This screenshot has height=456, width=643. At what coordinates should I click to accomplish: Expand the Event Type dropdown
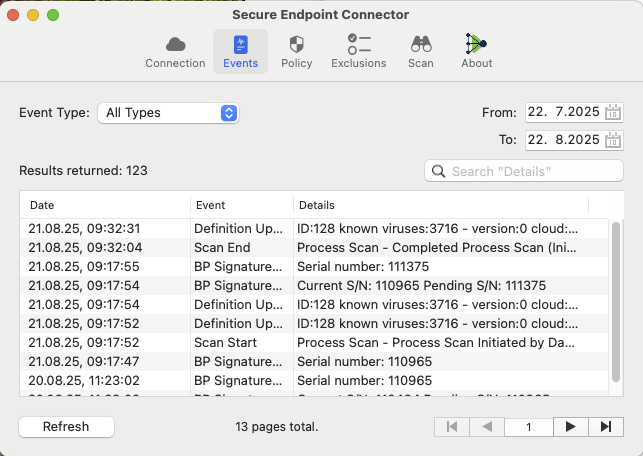pyautogui.click(x=168, y=113)
